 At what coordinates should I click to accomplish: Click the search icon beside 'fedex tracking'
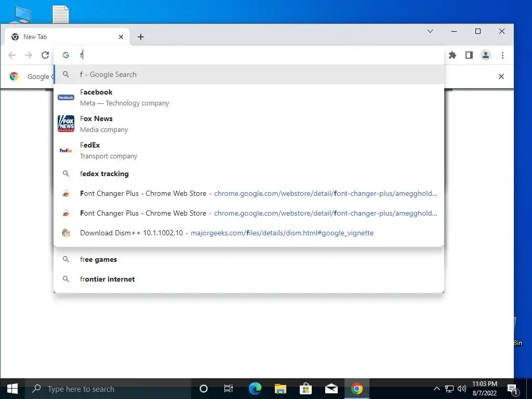66,174
